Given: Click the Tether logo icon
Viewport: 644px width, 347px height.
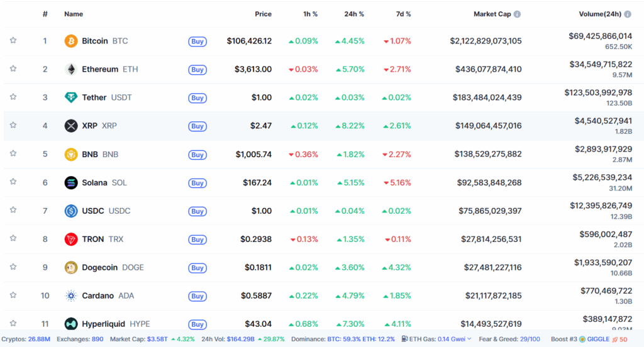Looking at the screenshot, I should tap(71, 97).
